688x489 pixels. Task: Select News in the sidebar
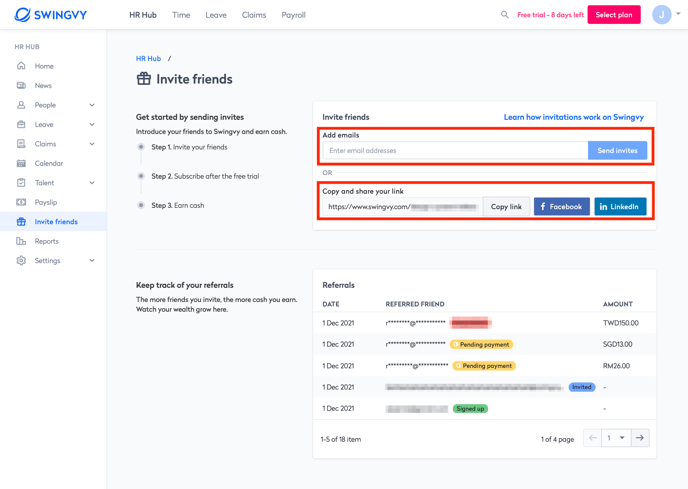pos(43,85)
